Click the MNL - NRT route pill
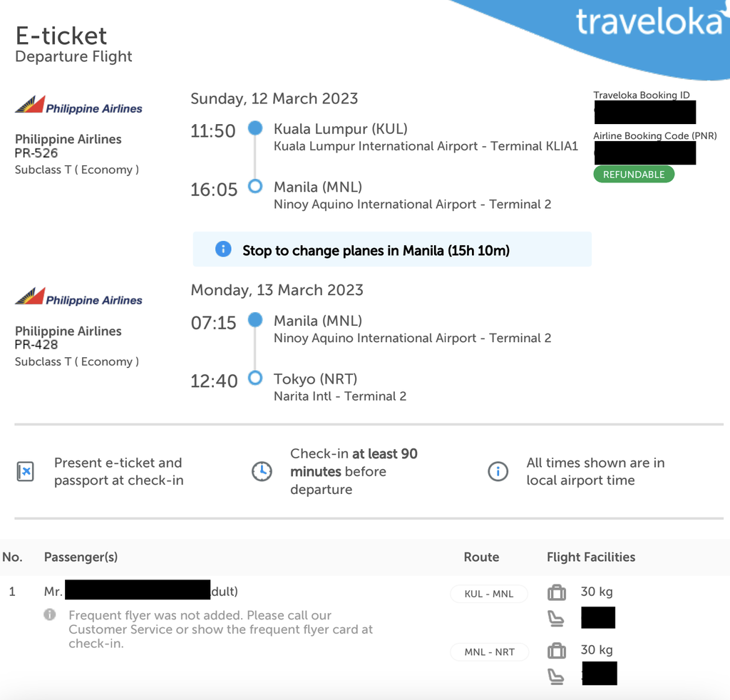The width and height of the screenshot is (730, 700). (489, 652)
